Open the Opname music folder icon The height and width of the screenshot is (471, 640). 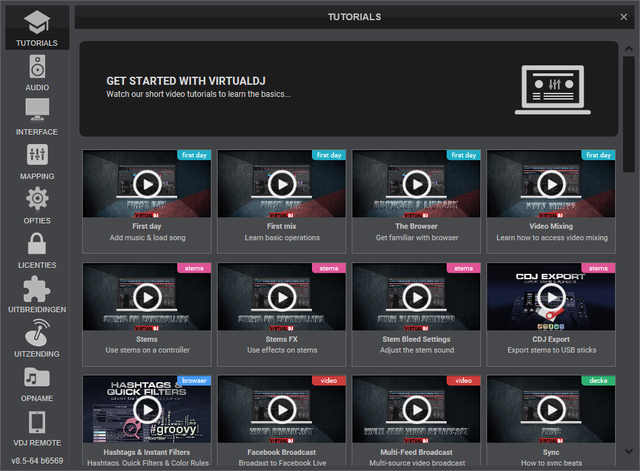tap(37, 378)
